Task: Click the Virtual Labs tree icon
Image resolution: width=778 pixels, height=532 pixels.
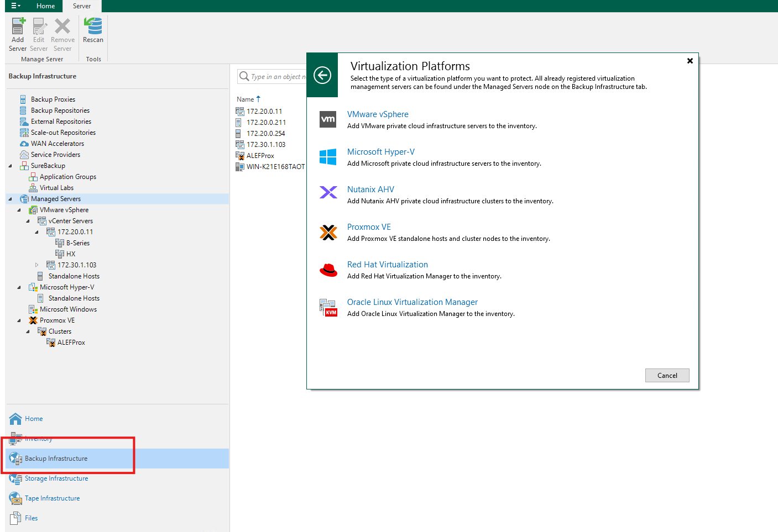Action: click(x=33, y=188)
